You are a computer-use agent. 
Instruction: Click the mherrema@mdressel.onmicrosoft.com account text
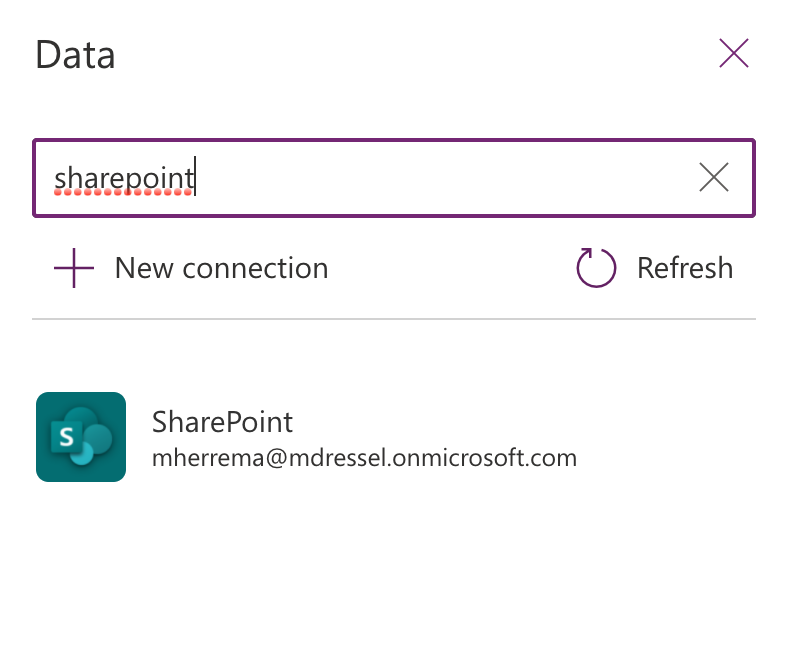click(x=364, y=458)
